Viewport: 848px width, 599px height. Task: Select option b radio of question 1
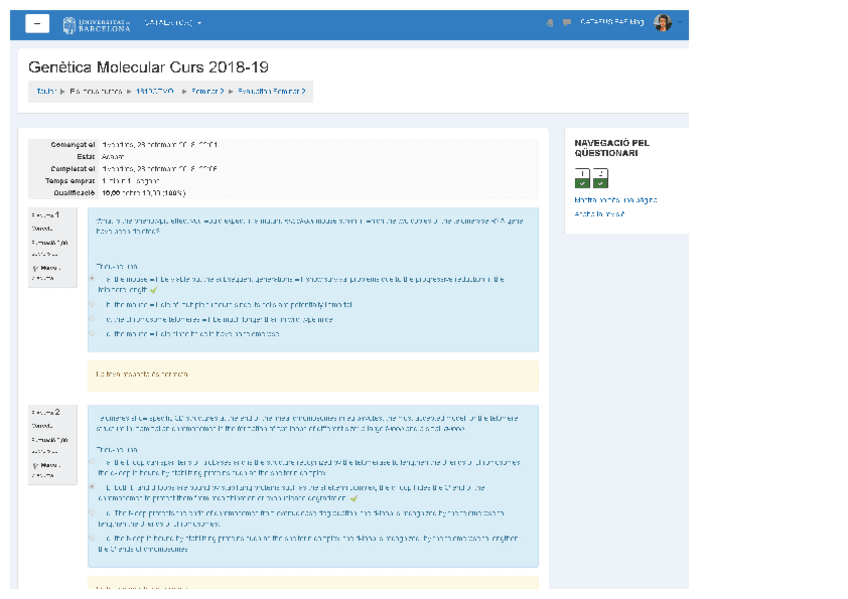92,304
